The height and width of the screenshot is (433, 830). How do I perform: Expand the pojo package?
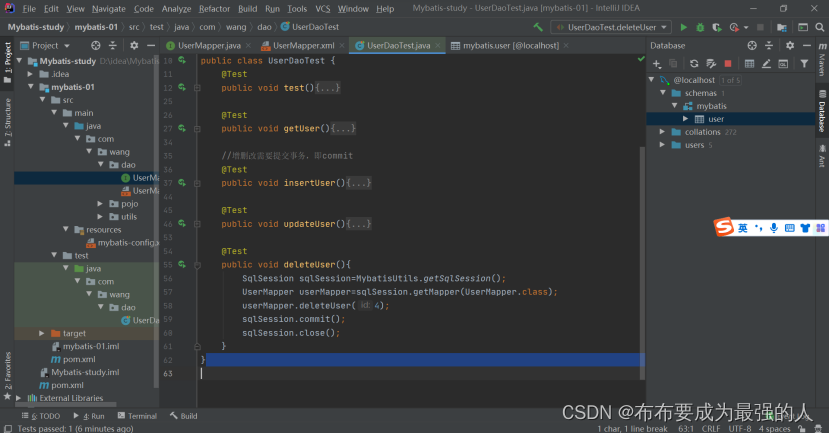click(x=101, y=203)
